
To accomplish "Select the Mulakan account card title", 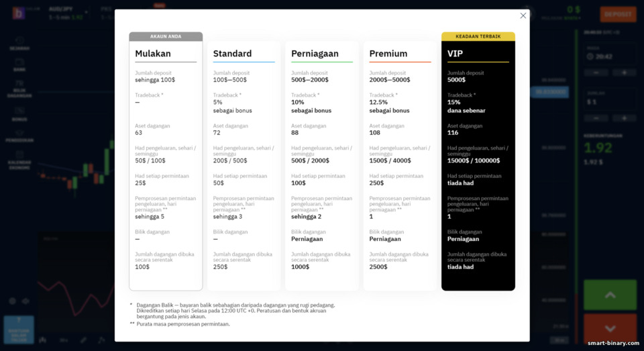I will click(x=153, y=54).
